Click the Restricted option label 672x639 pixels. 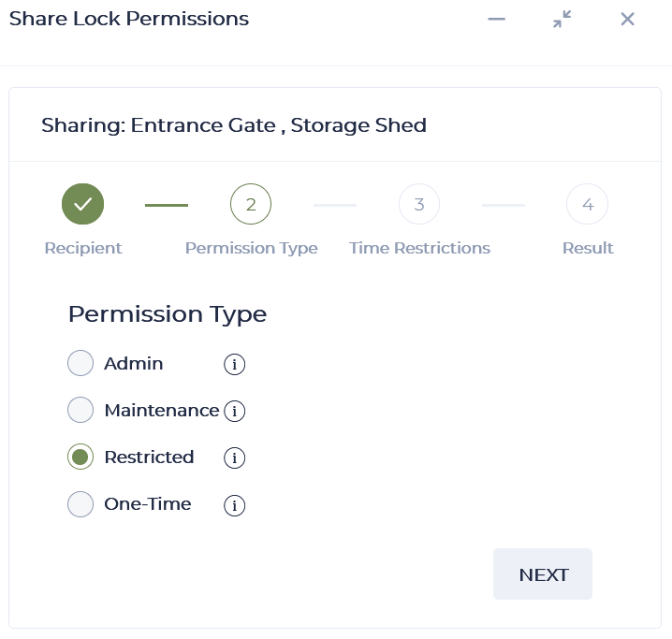(x=149, y=457)
